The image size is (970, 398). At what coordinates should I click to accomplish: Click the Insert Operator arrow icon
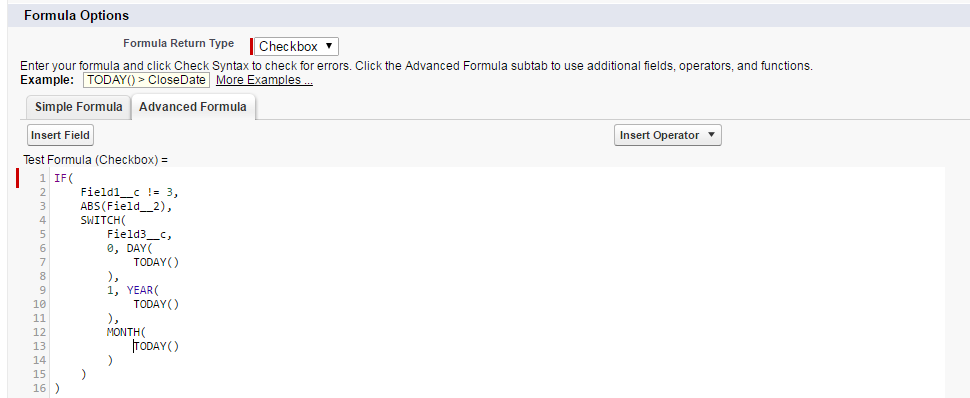(x=710, y=135)
